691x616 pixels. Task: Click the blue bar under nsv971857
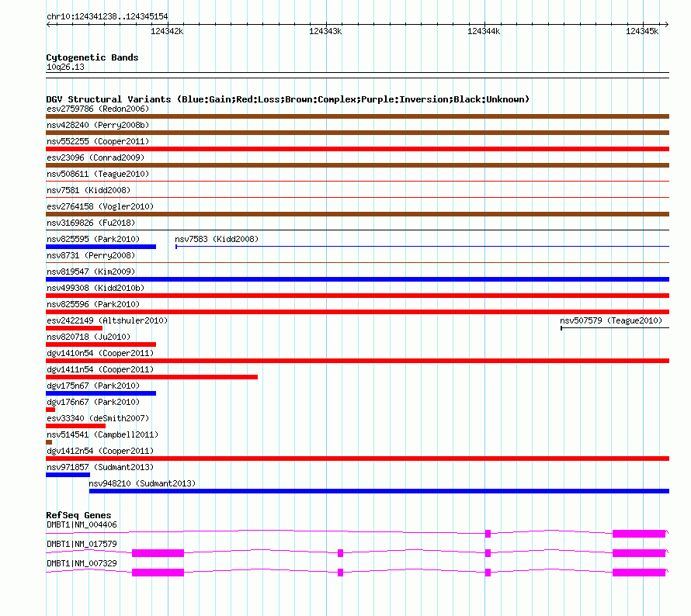click(x=68, y=475)
